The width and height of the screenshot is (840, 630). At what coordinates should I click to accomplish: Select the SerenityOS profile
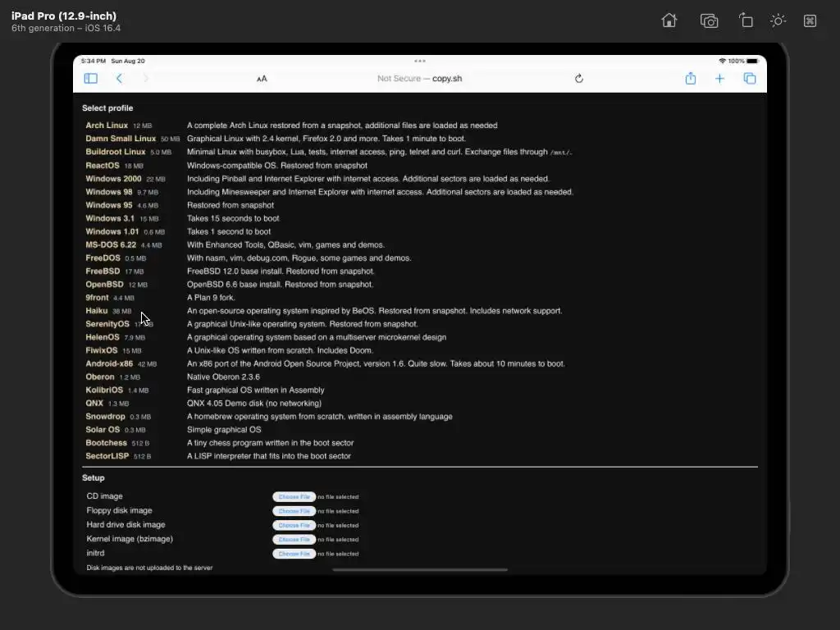click(107, 323)
